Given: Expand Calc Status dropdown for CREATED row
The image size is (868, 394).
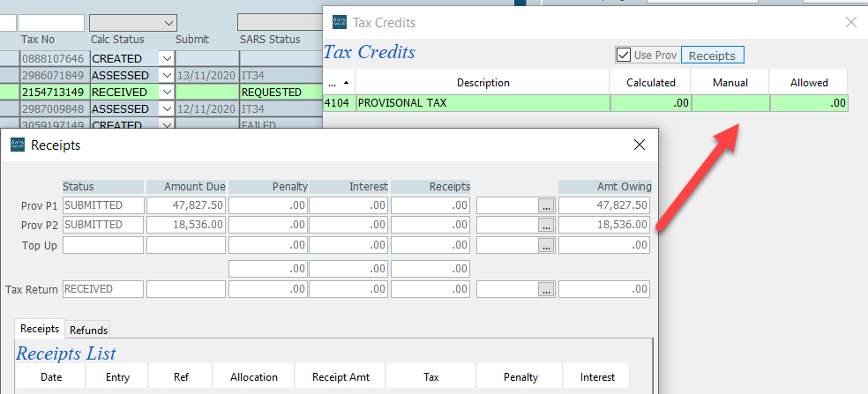Looking at the screenshot, I should coord(166,58).
